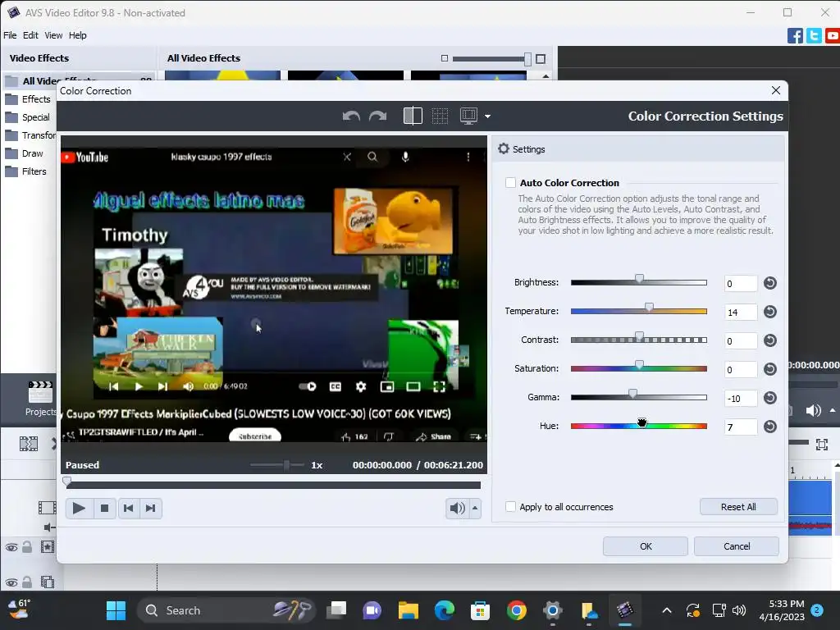This screenshot has height=630, width=840.
Task: Click the Brightness slider handle
Action: point(639,279)
